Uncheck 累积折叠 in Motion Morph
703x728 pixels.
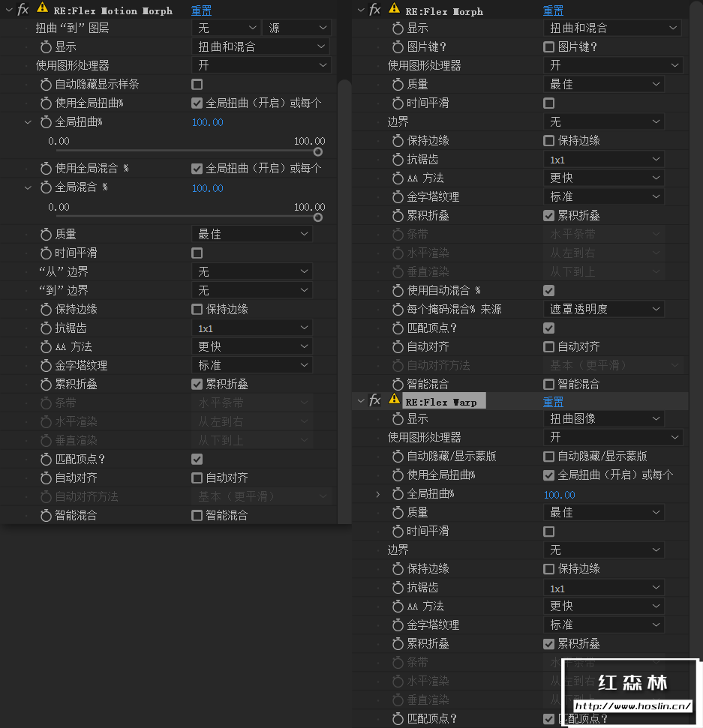197,384
